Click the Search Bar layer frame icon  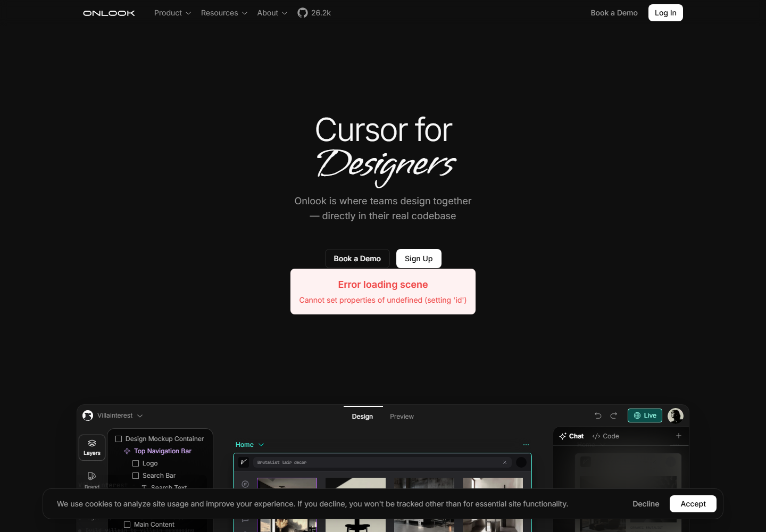[136, 476]
